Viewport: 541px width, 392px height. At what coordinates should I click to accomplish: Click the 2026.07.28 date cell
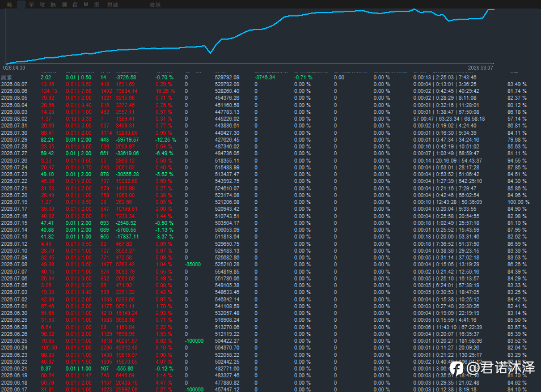coord(14,147)
